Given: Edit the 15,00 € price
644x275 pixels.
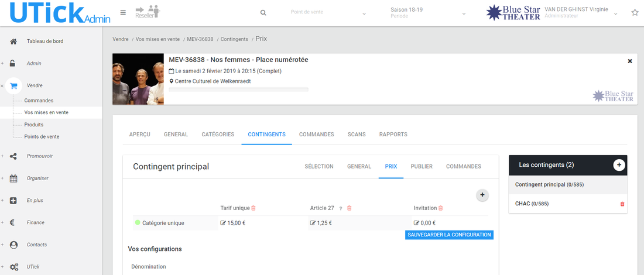Looking at the screenshot, I should pos(223,223).
